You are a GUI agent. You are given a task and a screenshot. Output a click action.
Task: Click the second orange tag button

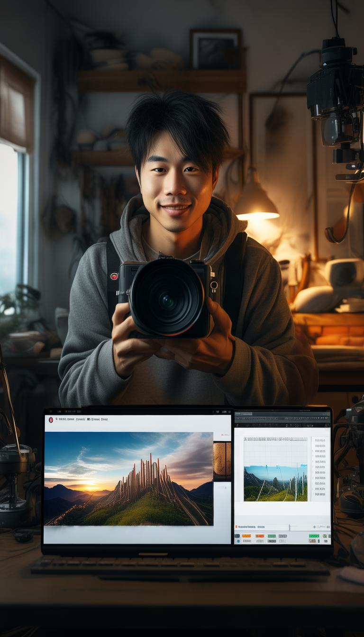(260, 536)
